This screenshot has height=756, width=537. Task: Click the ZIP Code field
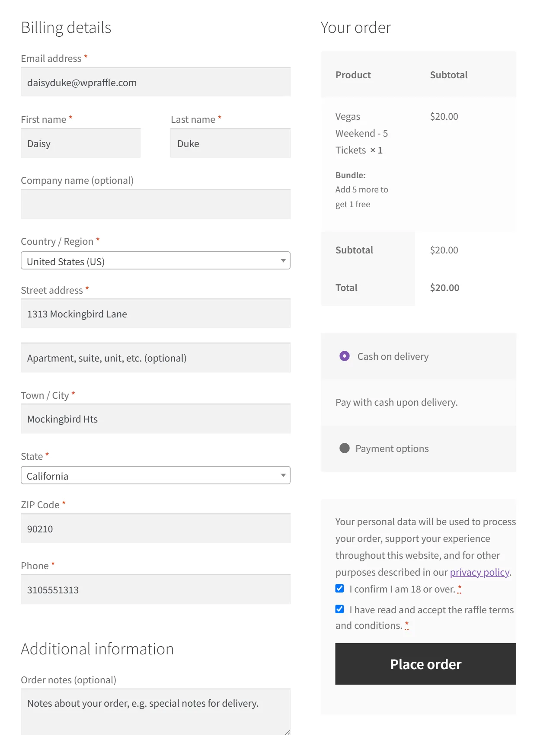(x=156, y=529)
